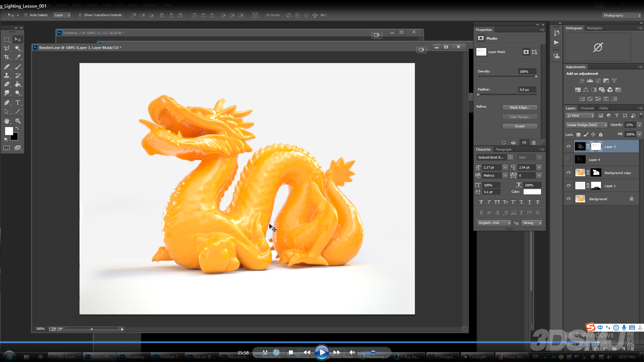Open the Auto-Select Layer dropdown
Image resolution: width=644 pixels, height=362 pixels.
tap(62, 15)
